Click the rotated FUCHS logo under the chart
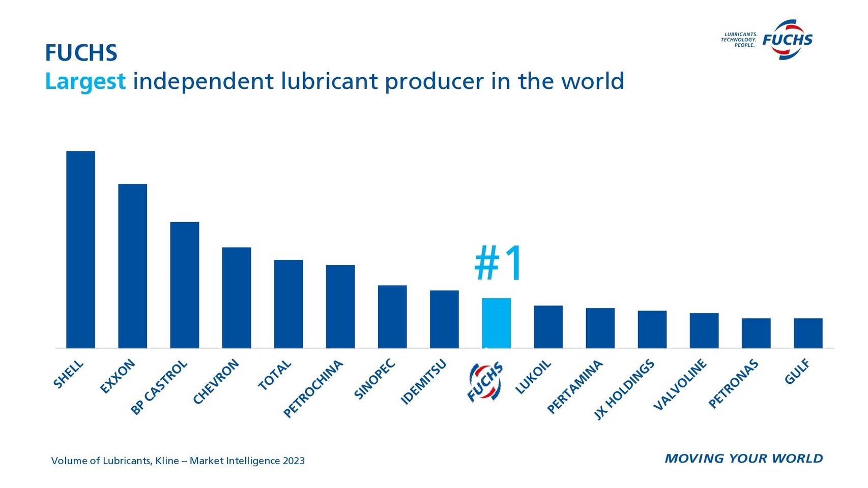This screenshot has height=488, width=868. [485, 381]
